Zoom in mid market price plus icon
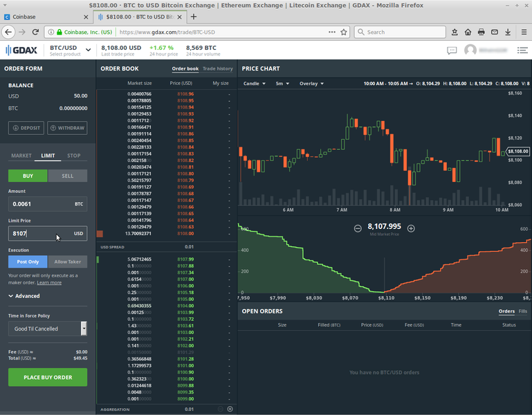 411,228
